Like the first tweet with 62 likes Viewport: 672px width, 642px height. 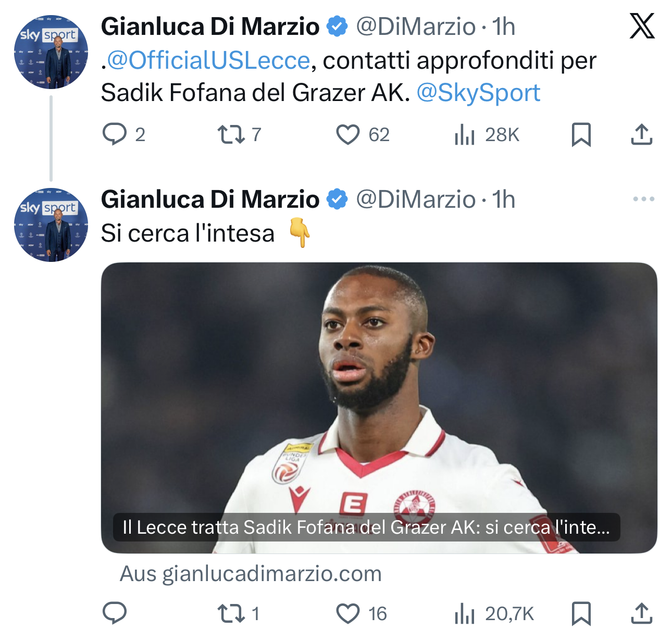(x=347, y=134)
